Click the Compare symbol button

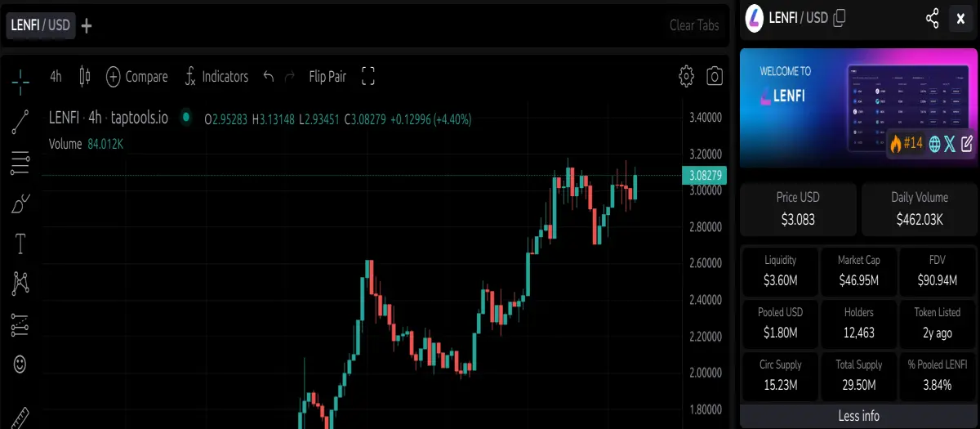pyautogui.click(x=137, y=77)
